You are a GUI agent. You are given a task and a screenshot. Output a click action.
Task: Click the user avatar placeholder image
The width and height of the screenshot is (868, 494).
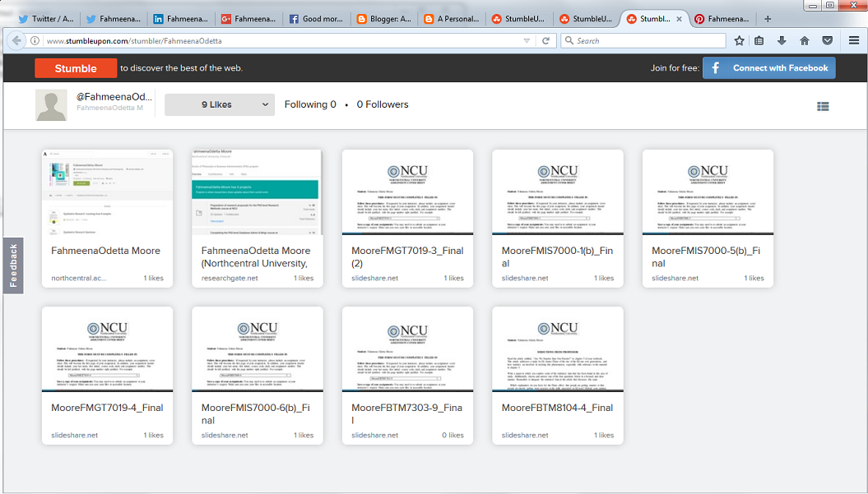(x=51, y=104)
